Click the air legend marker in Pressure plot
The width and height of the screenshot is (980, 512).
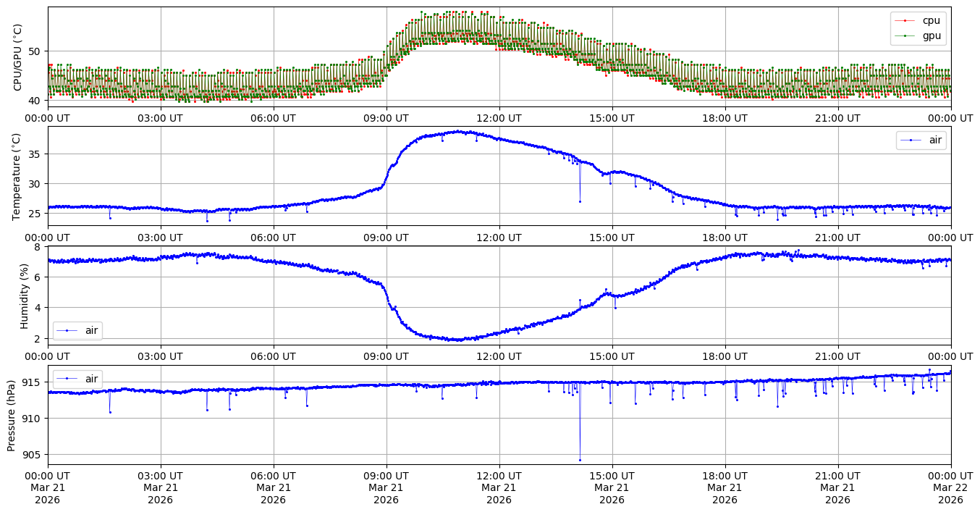[67, 379]
